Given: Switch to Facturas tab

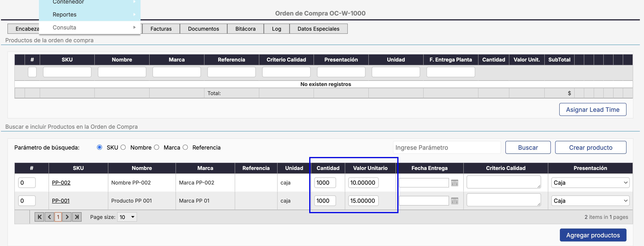Looking at the screenshot, I should click(x=161, y=29).
